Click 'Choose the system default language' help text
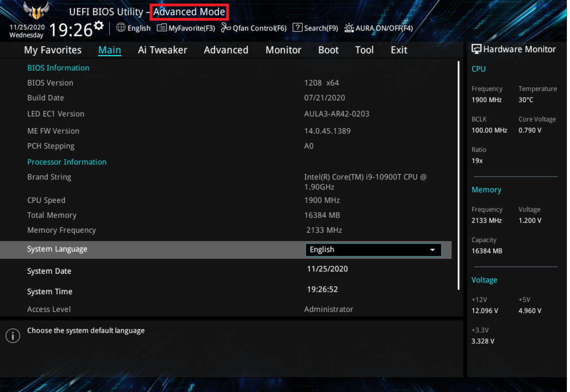Viewport: 570px width, 392px height. point(86,330)
